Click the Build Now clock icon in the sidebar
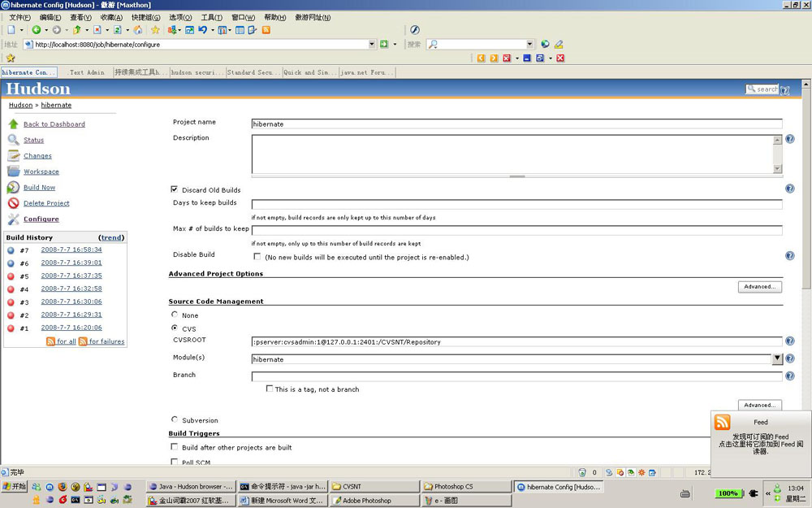The height and width of the screenshot is (508, 812). pos(14,187)
